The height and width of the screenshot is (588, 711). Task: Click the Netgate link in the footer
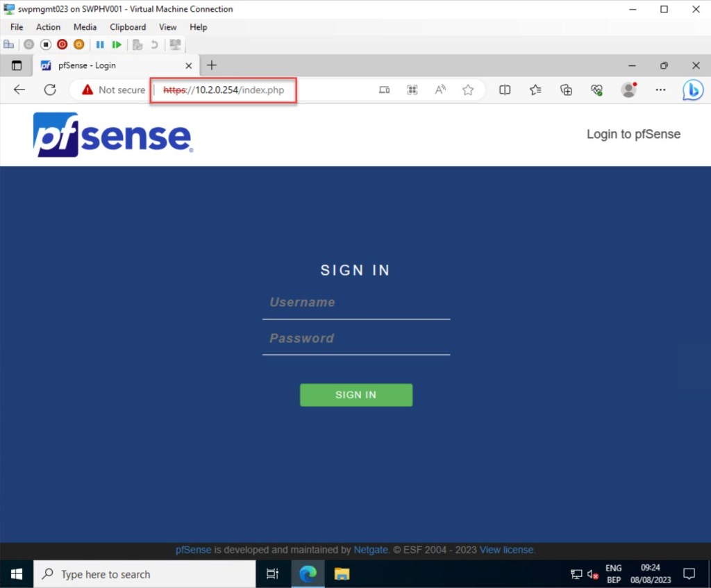click(371, 550)
